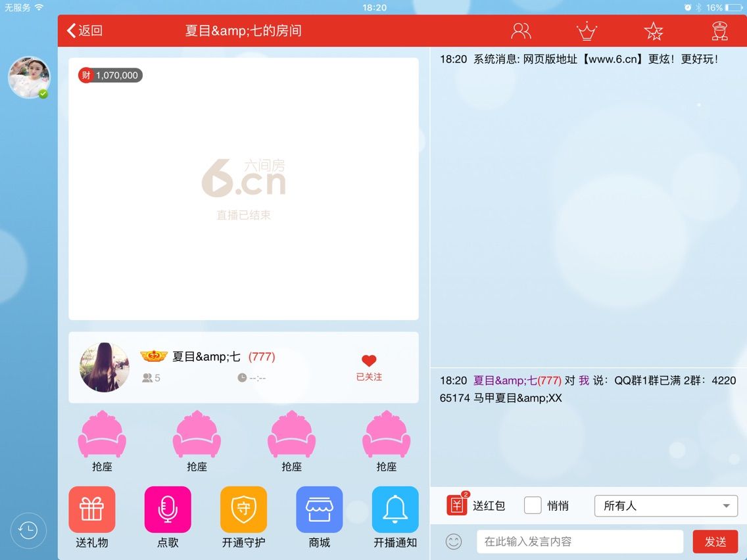
Task: Tap the room number (777) beside host name
Action: (x=262, y=356)
